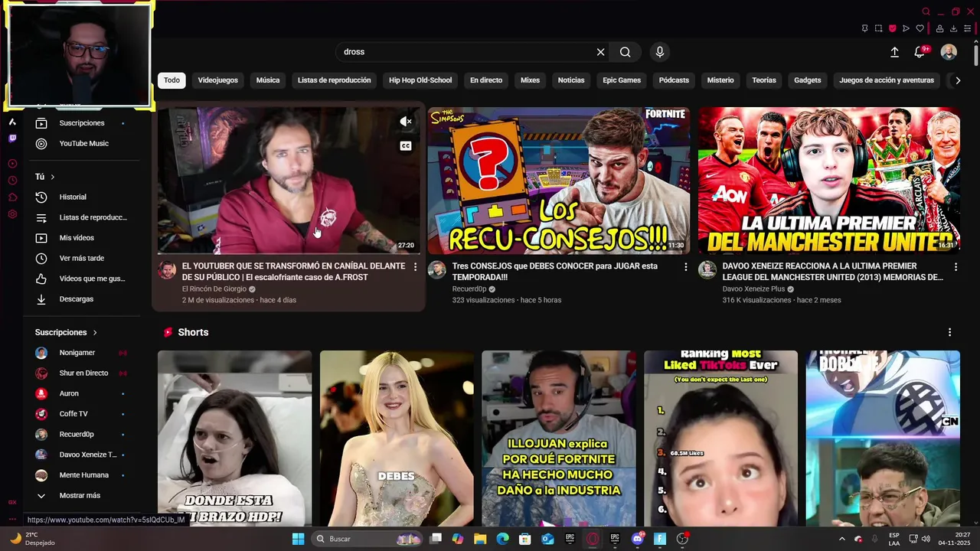Image resolution: width=980 pixels, height=551 pixels.
Task: Open OBS Studio from taskbar
Action: [682, 539]
